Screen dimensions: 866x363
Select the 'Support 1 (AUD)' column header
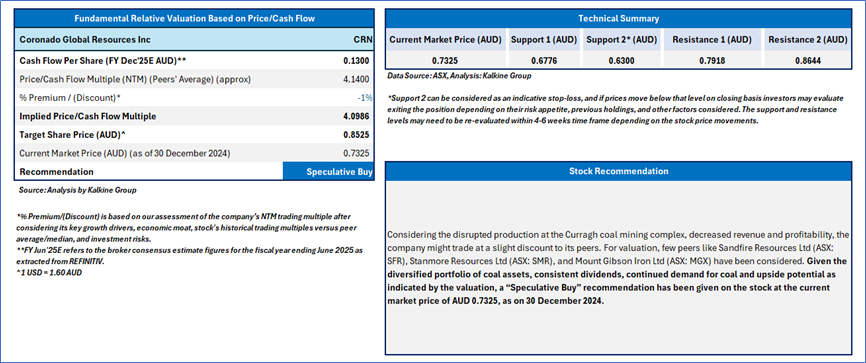pos(544,40)
